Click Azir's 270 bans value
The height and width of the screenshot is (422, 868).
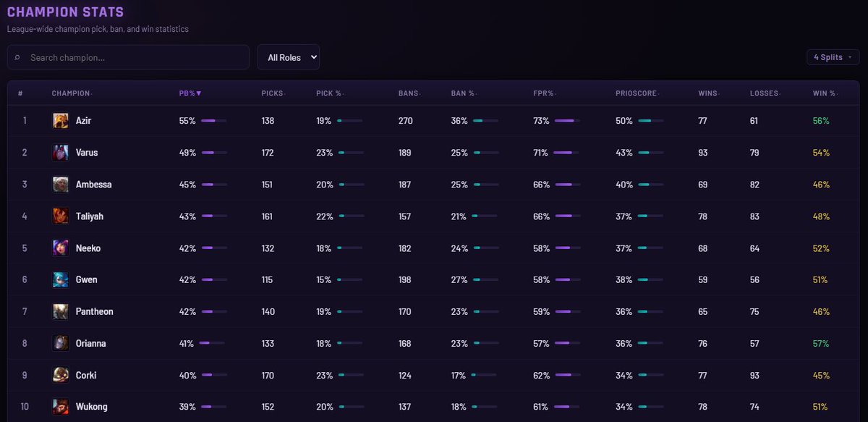[x=406, y=121]
